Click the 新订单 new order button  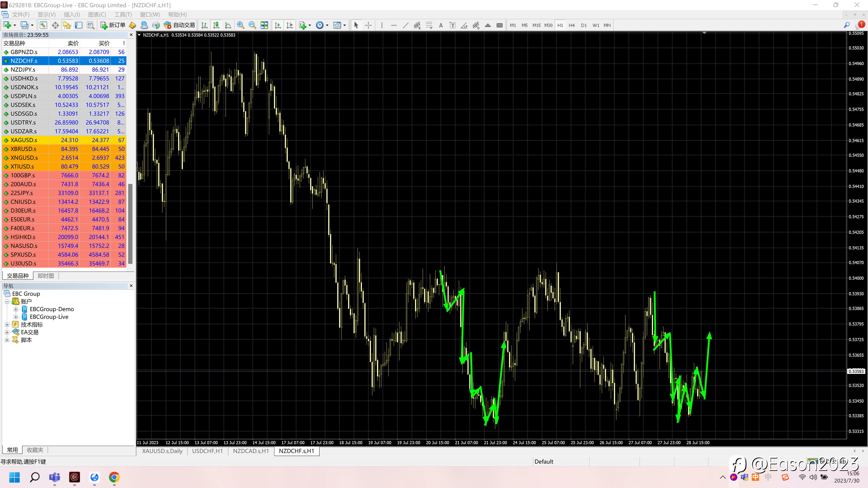coord(113,25)
